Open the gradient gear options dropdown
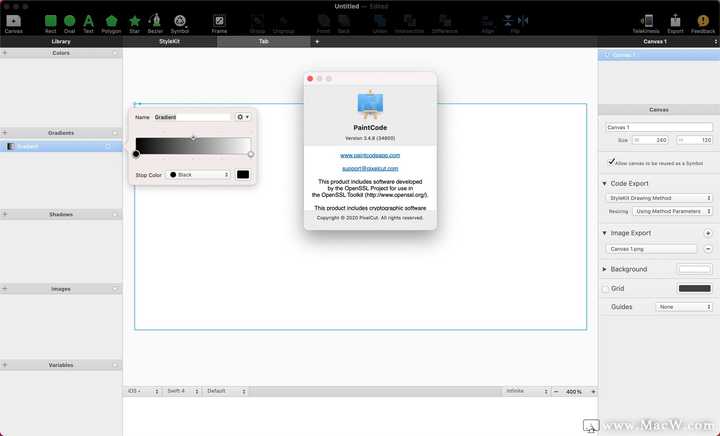Image resolution: width=720 pixels, height=436 pixels. click(x=243, y=117)
